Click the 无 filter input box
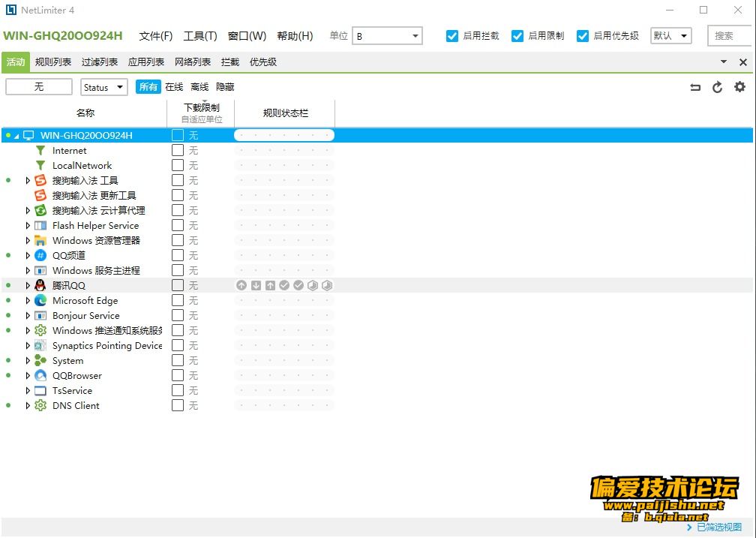756x538 pixels. point(39,87)
